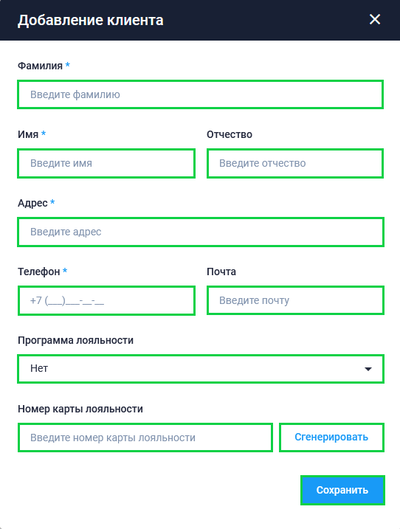The image size is (400, 529).
Task: Expand the loyalty program list via arrow
Action: tap(368, 369)
